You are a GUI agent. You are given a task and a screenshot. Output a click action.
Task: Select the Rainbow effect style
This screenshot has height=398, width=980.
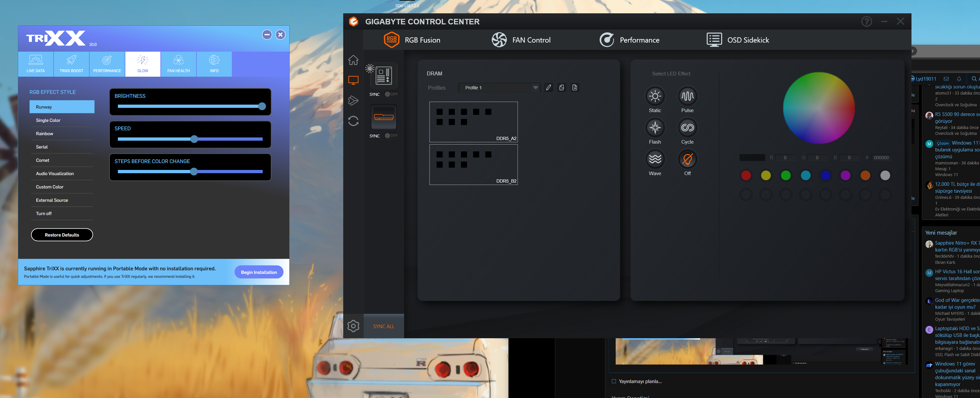coord(62,134)
